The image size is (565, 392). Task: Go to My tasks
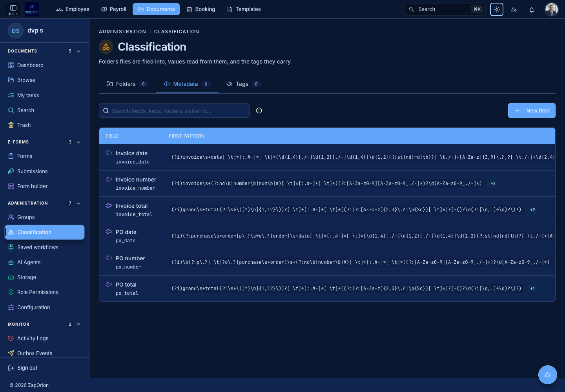(x=44, y=95)
